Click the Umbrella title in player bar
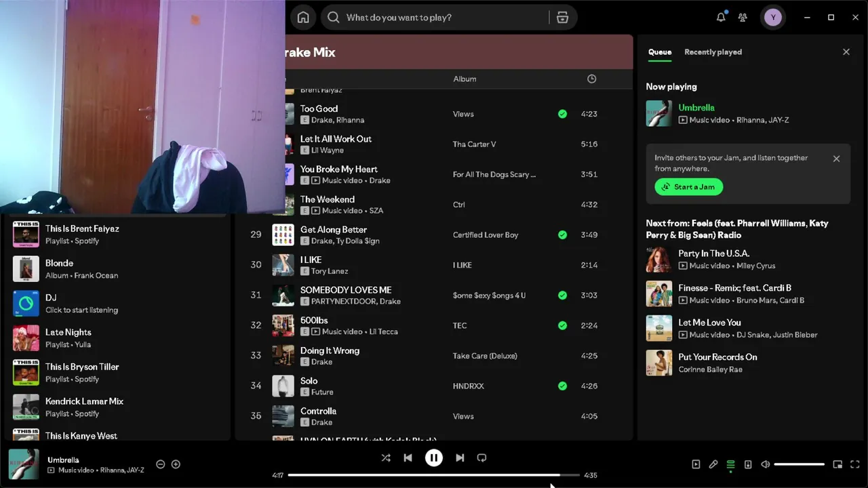This screenshot has height=488, width=868. point(63,460)
